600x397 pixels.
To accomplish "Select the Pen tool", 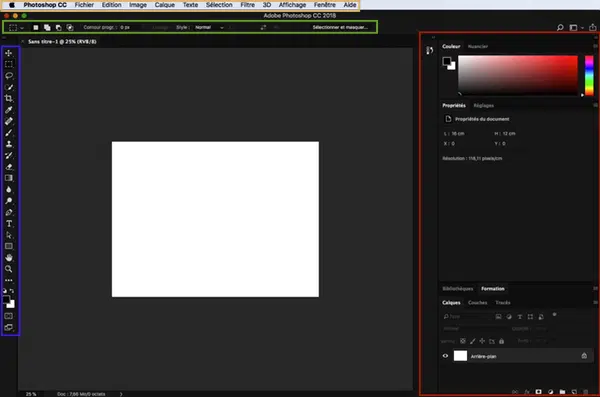I will (x=8, y=212).
